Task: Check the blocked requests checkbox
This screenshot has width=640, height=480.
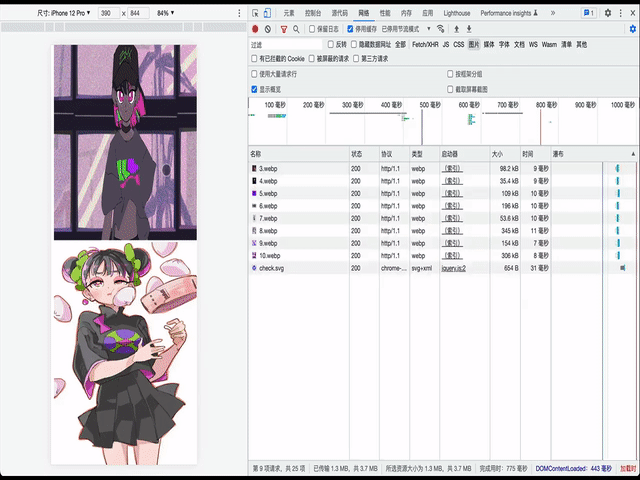Action: pyautogui.click(x=311, y=59)
